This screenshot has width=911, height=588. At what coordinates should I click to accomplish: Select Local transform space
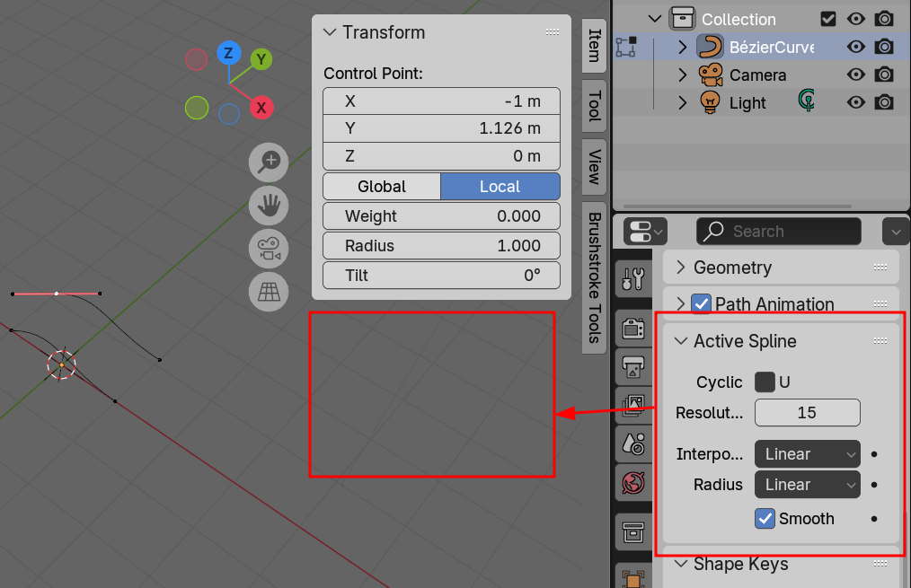tap(500, 187)
